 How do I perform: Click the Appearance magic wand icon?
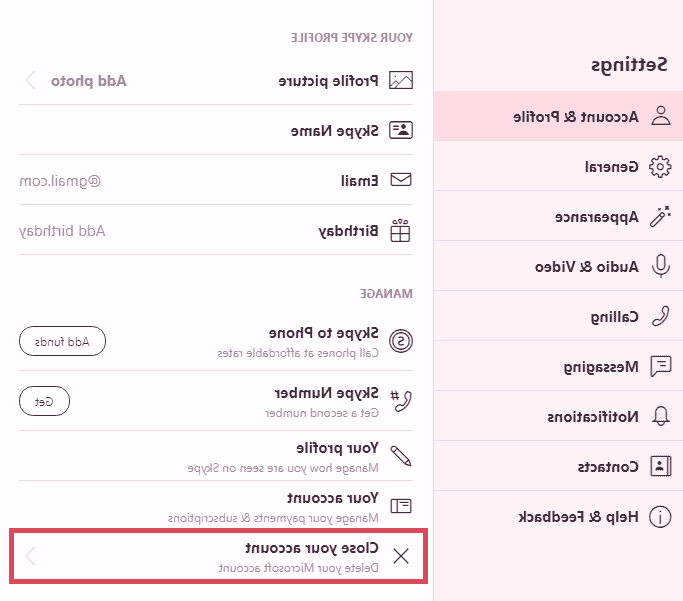(660, 216)
